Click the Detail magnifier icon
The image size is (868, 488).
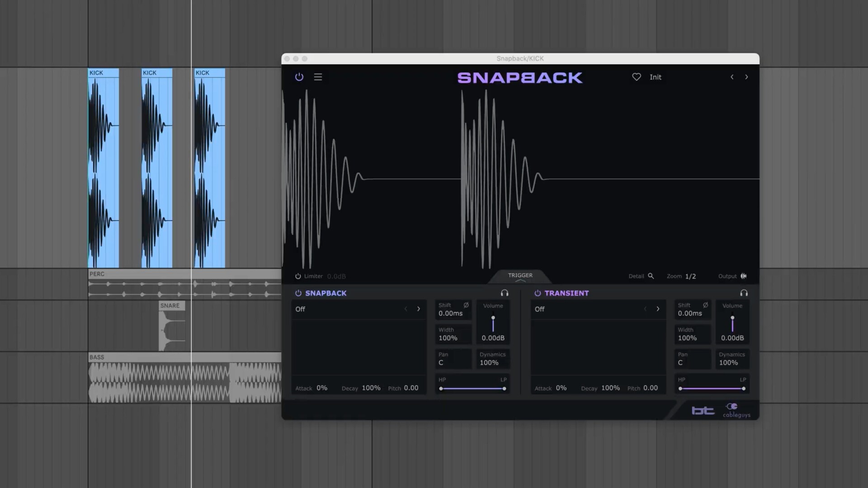[651, 276]
